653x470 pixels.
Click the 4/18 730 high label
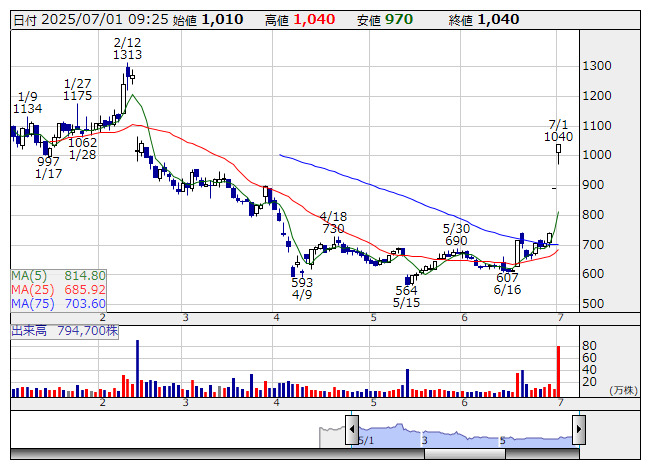point(333,222)
